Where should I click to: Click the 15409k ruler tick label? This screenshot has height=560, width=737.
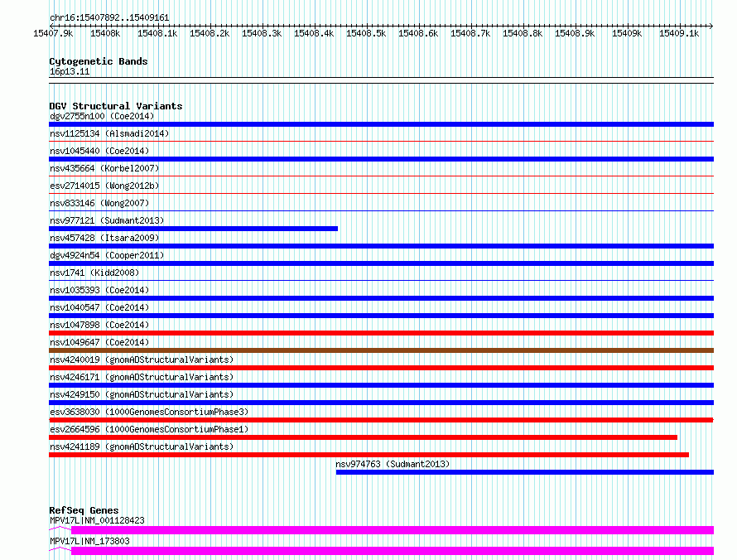tap(627, 33)
